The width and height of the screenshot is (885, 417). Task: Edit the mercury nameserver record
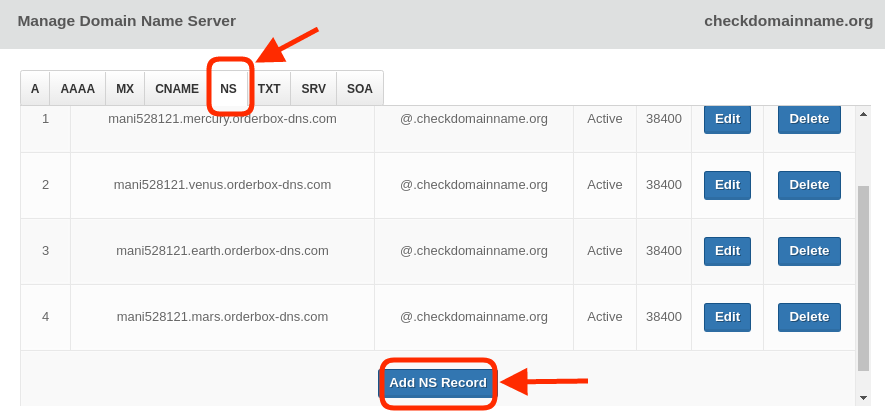coord(728,119)
